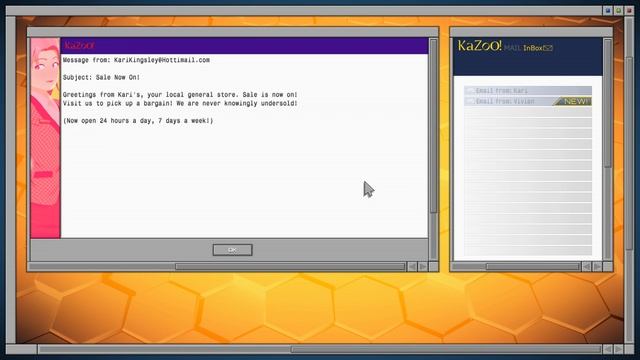The height and width of the screenshot is (360, 640).
Task: Click "Visit us to pick up a bargain!" line
Action: click(x=180, y=103)
